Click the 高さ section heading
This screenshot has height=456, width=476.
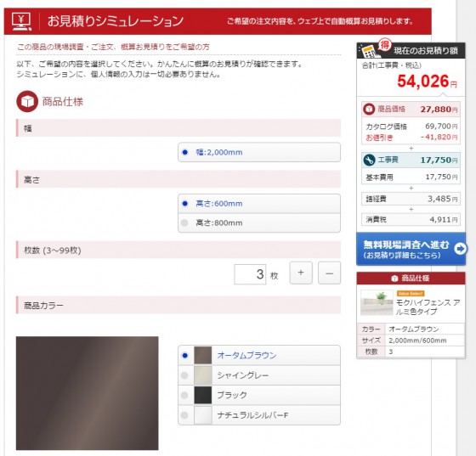click(x=178, y=179)
